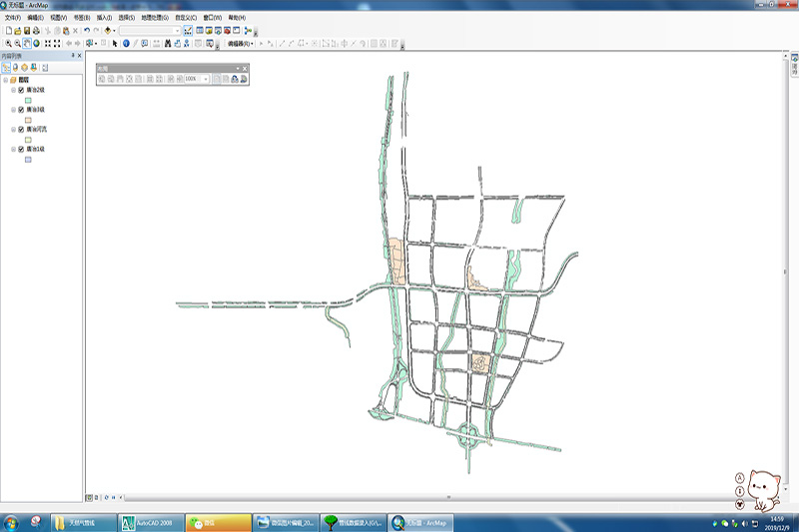
Task: Open the 文件(F) menu
Action: 13,18
